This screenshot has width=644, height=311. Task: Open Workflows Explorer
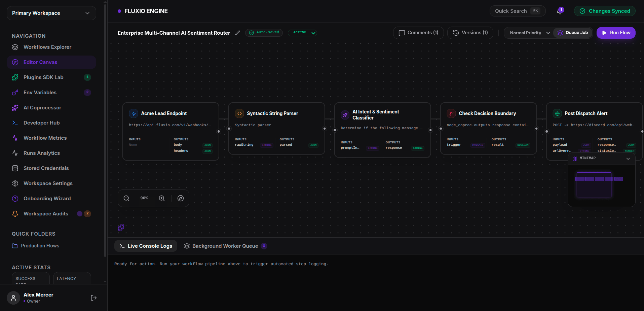pos(51,47)
